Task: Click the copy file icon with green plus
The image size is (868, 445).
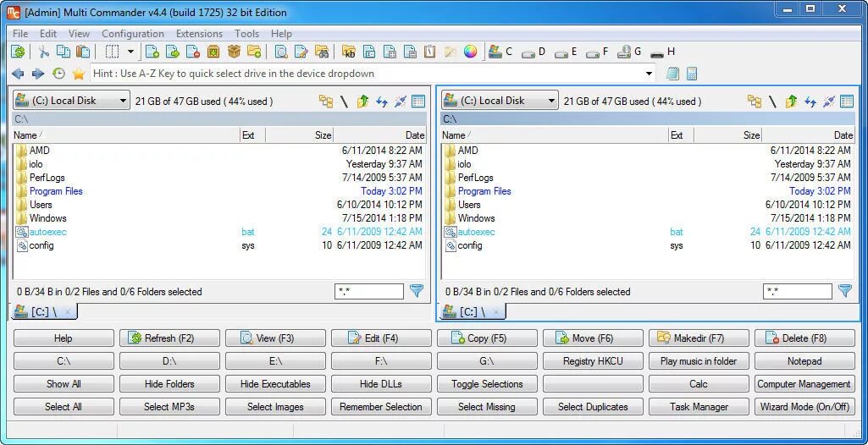Action: (152, 52)
